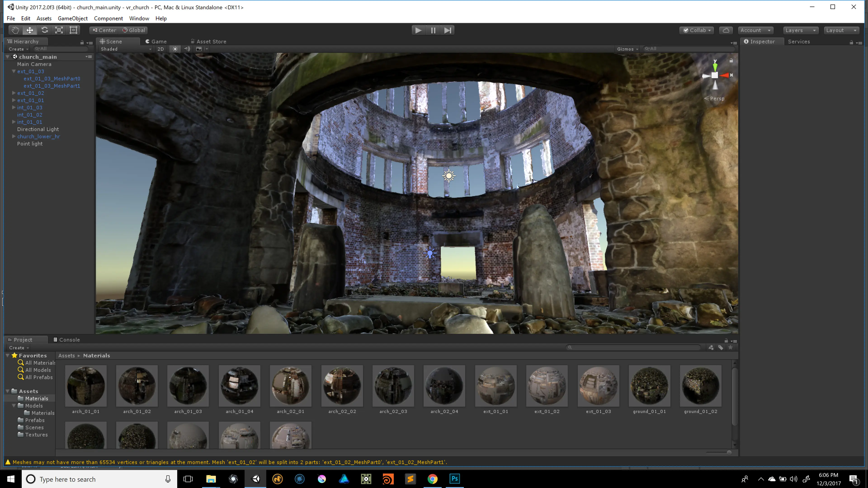Open the Account dropdown
This screenshot has height=488, width=868.
(x=755, y=30)
